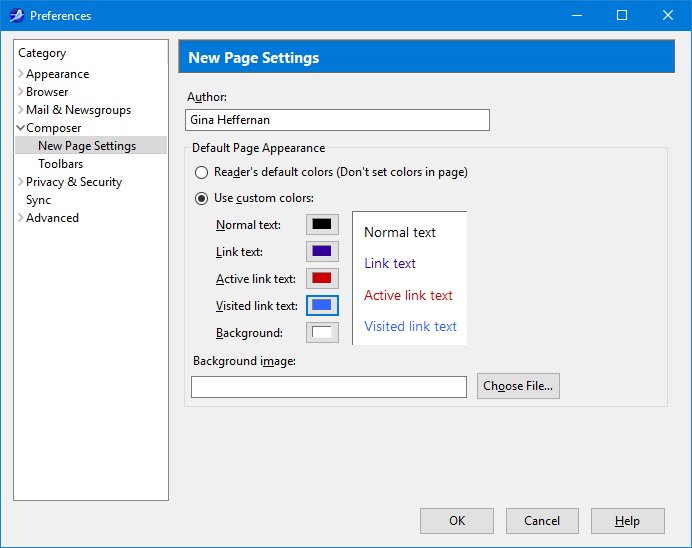The image size is (692, 548).
Task: Click the Author name field
Action: click(337, 120)
